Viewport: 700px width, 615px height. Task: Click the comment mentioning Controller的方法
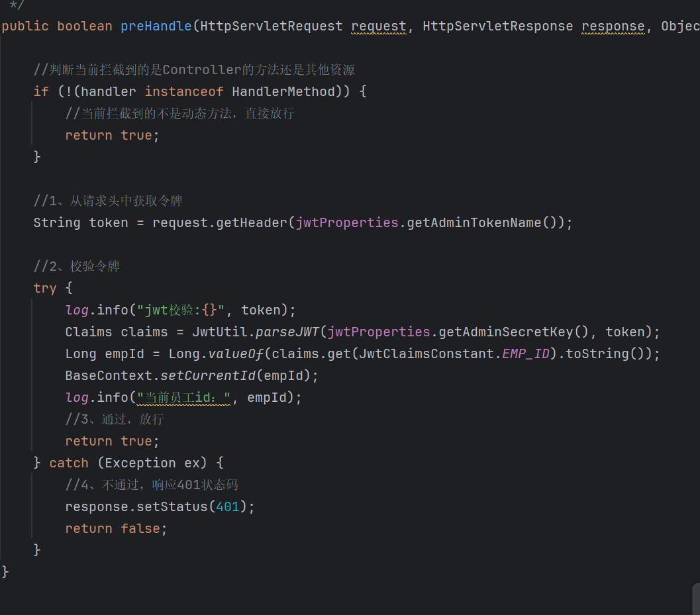click(194, 70)
